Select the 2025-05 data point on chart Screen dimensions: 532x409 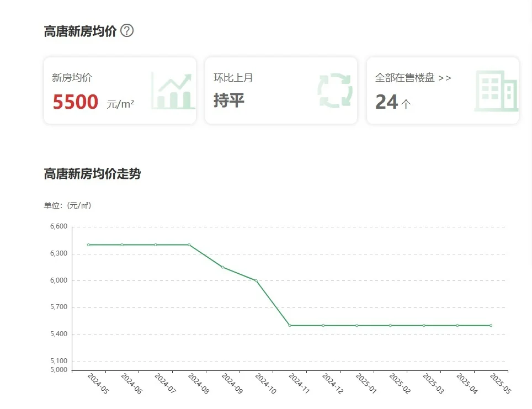tap(491, 326)
